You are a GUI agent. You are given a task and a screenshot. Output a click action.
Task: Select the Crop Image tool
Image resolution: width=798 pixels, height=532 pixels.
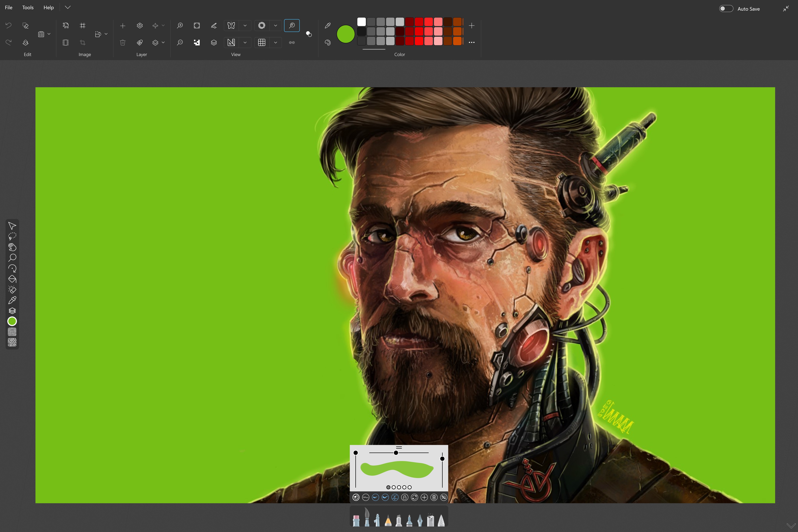tap(82, 42)
